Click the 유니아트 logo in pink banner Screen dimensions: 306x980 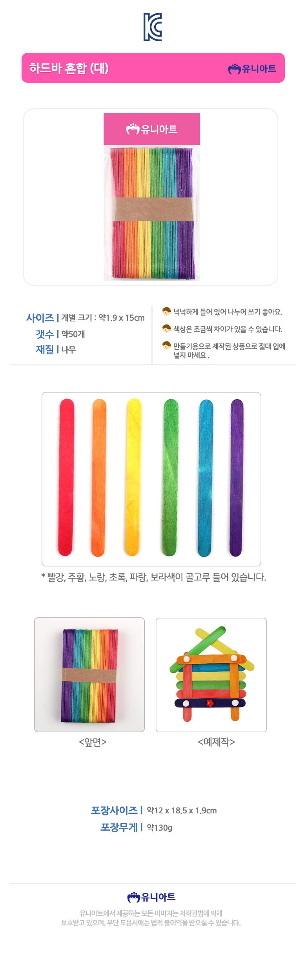tap(252, 69)
